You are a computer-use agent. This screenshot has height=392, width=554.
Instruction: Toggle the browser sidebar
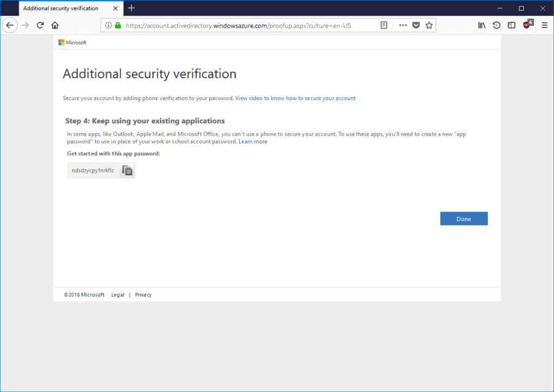click(511, 25)
